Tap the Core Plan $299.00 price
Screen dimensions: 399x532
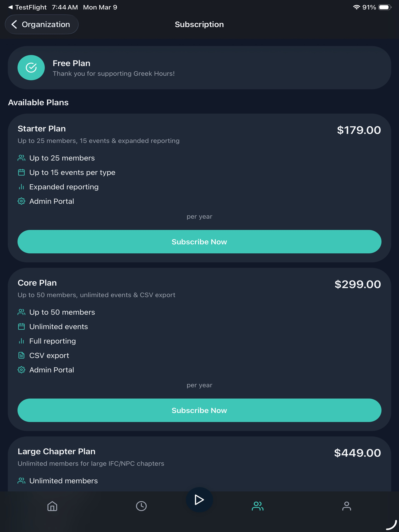click(x=358, y=284)
